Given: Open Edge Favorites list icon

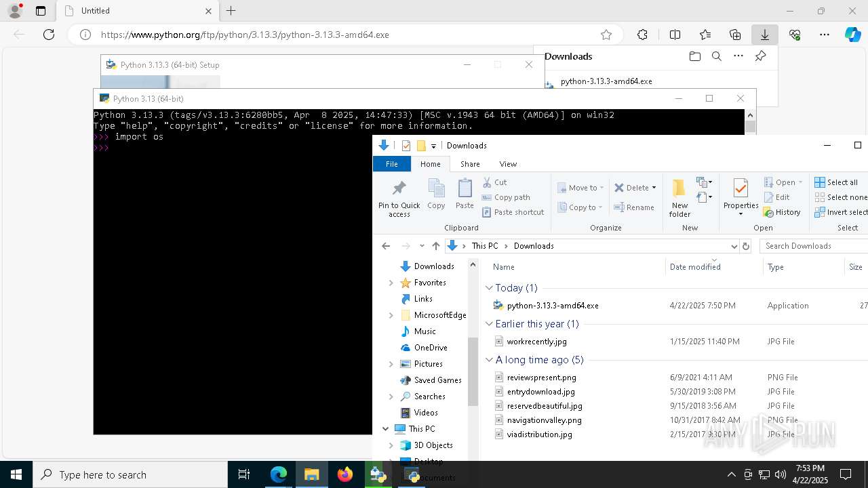Looking at the screenshot, I should coord(705,35).
